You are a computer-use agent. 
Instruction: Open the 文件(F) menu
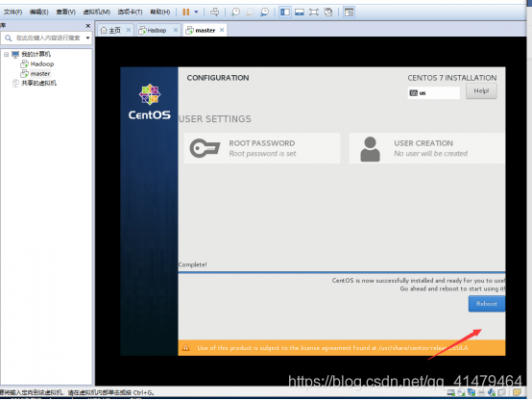pyautogui.click(x=13, y=12)
